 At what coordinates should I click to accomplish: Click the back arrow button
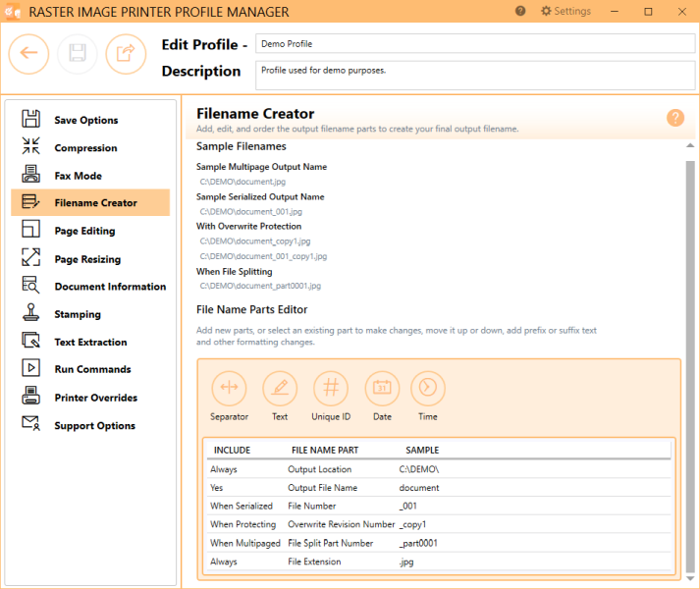tap(28, 54)
